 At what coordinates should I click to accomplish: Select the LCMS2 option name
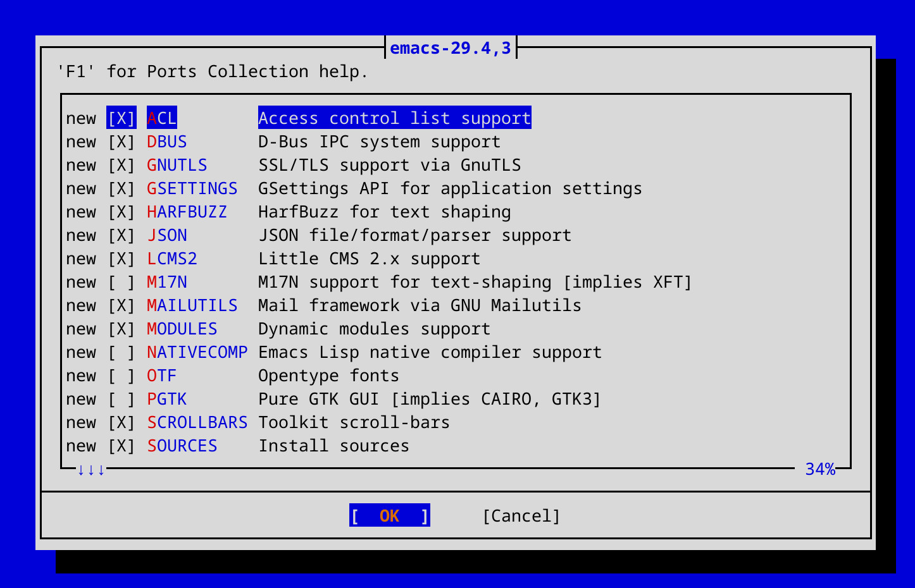tap(172, 259)
